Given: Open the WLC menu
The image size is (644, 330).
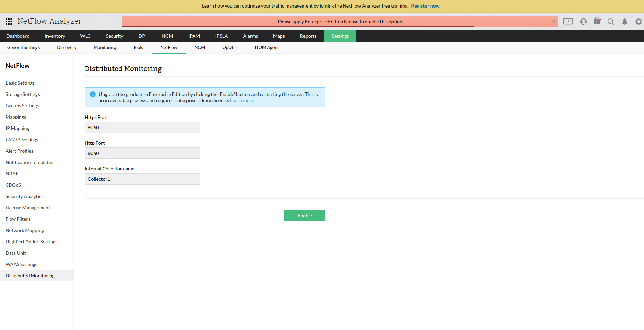Looking at the screenshot, I should click(x=86, y=36).
